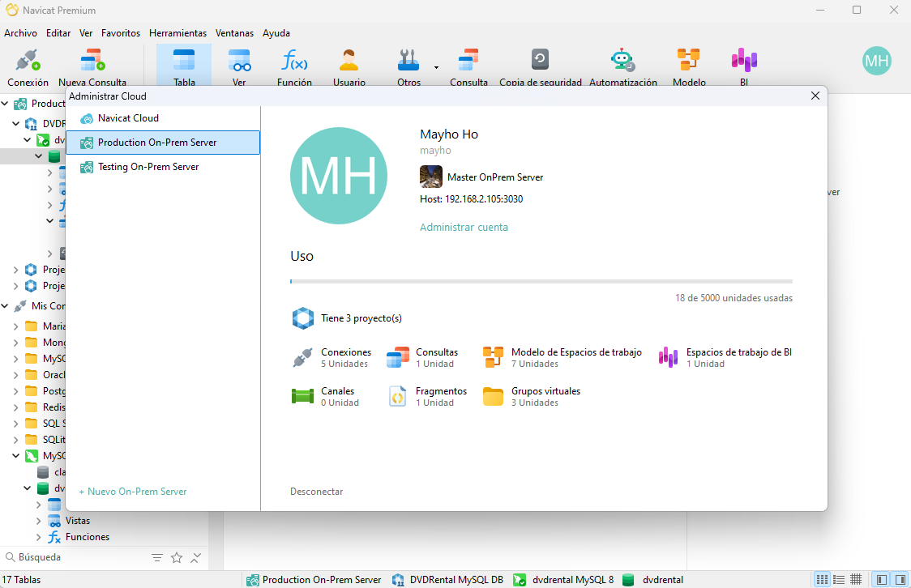911x588 pixels.
Task: Expand the Redis folder in tree
Action: click(x=15, y=407)
